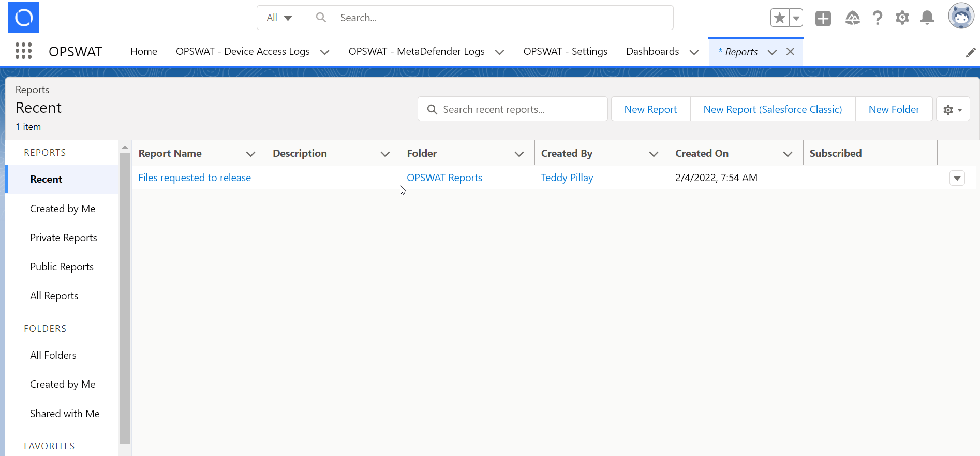The image size is (980, 456).
Task: Go to the Home tab
Action: point(144,51)
